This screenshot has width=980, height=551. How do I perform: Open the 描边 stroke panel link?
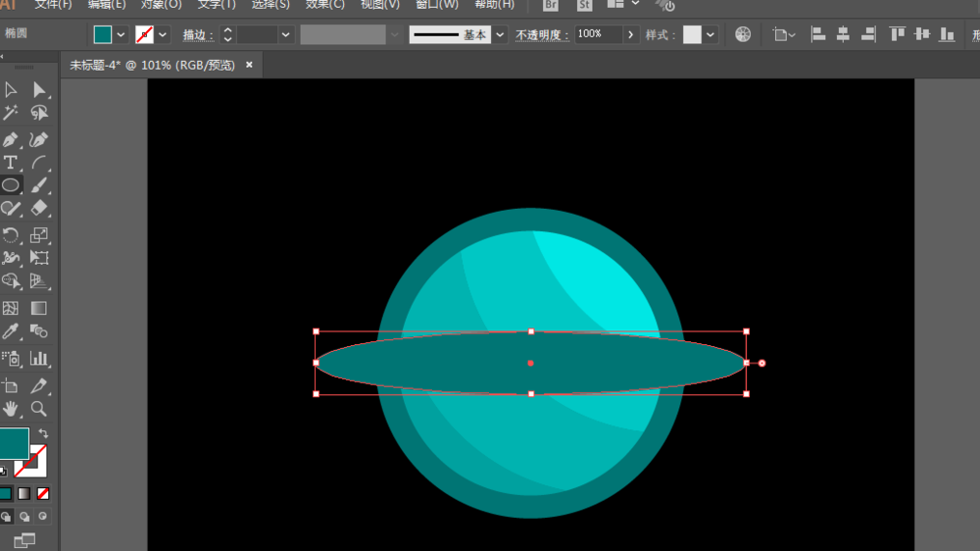coord(198,35)
